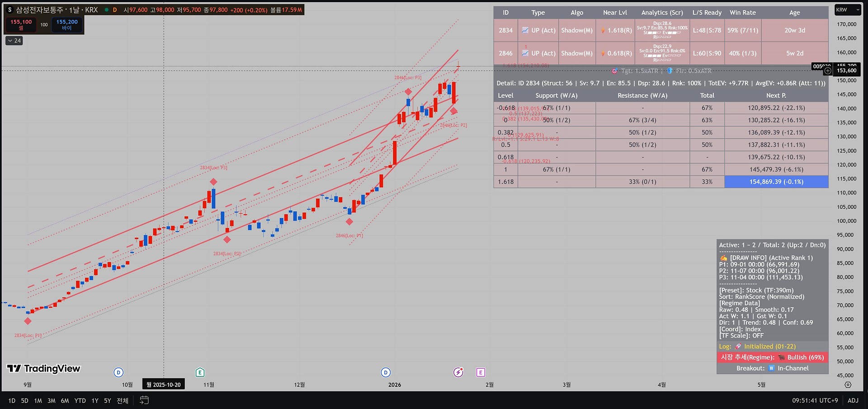This screenshot has width=868, height=409.
Task: Click the L:48|S:78 ready cell
Action: click(x=707, y=30)
